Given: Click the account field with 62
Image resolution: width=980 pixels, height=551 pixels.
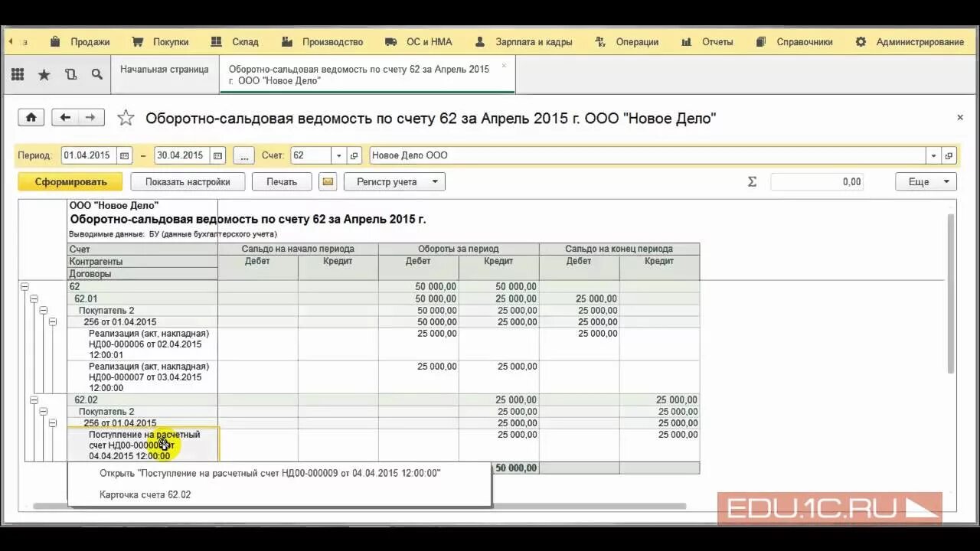Looking at the screenshot, I should (x=311, y=155).
